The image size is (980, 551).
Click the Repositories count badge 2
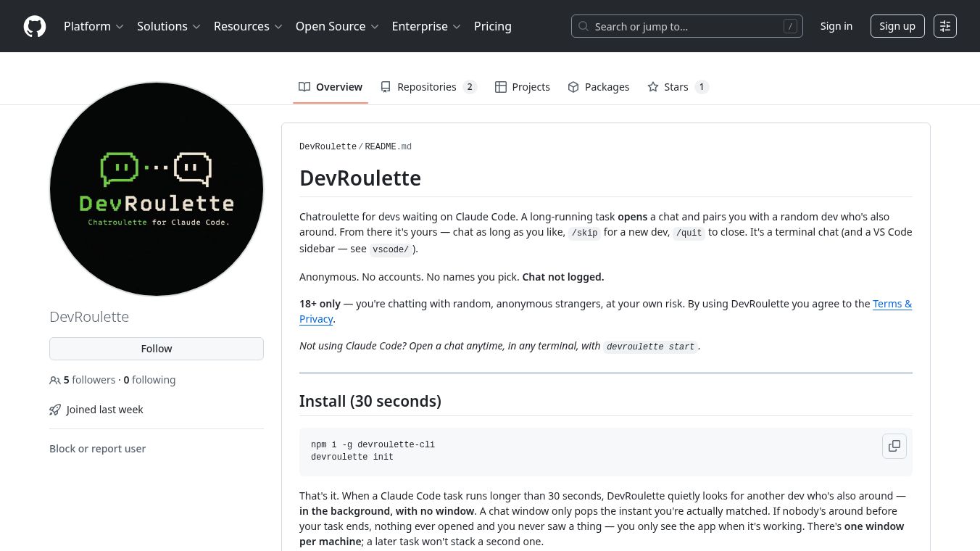470,87
